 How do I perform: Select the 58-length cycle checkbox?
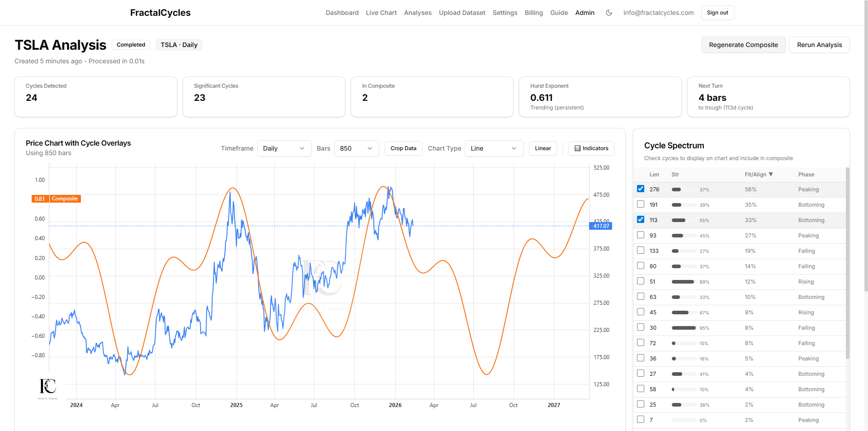[x=641, y=389]
